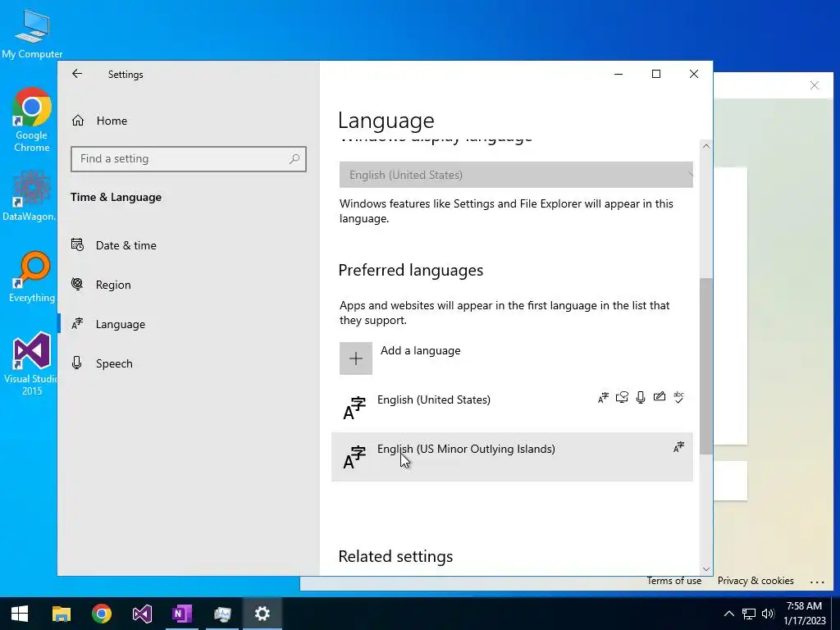Open the Windows Start menu
Viewport: 840px width, 630px height.
20,614
